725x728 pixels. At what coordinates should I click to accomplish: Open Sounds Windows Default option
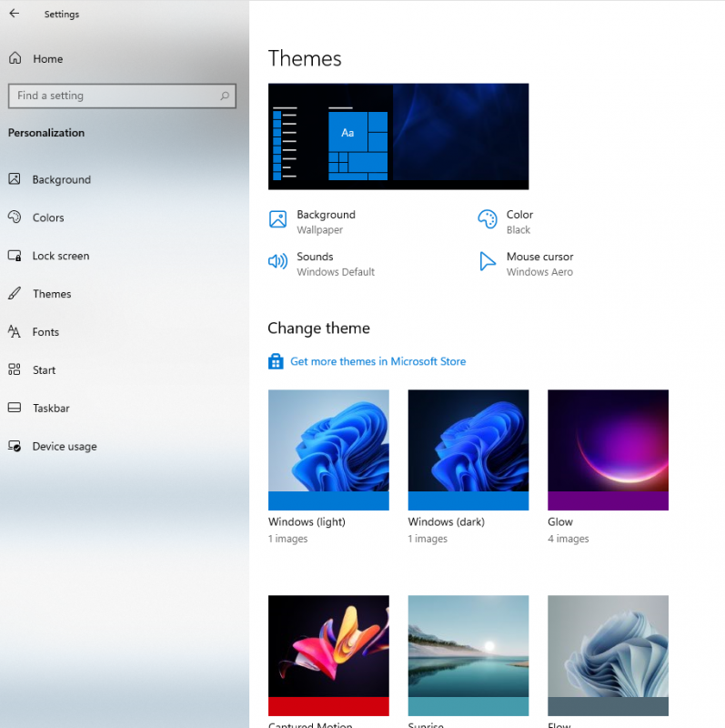point(322,264)
